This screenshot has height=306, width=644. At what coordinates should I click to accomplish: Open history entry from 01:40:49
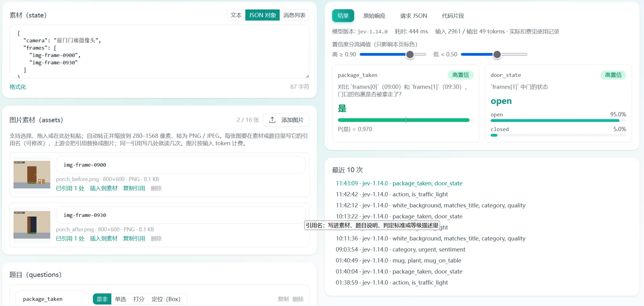[398, 260]
